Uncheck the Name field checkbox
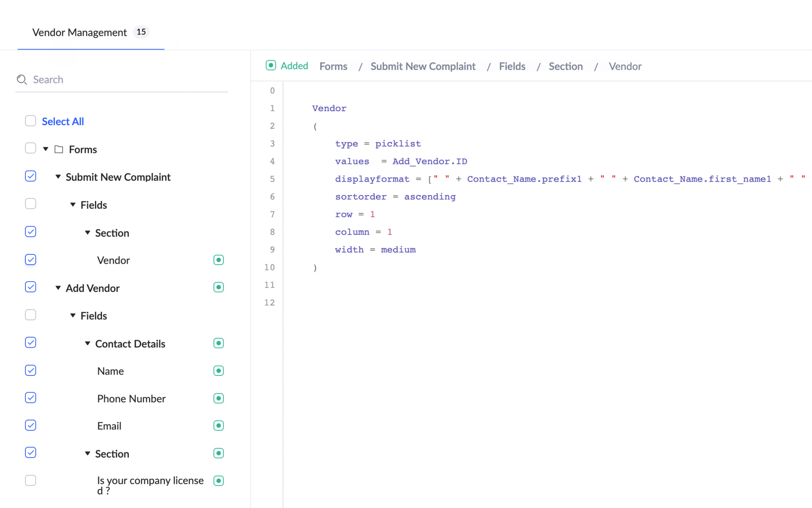The width and height of the screenshot is (812, 508). click(x=31, y=370)
